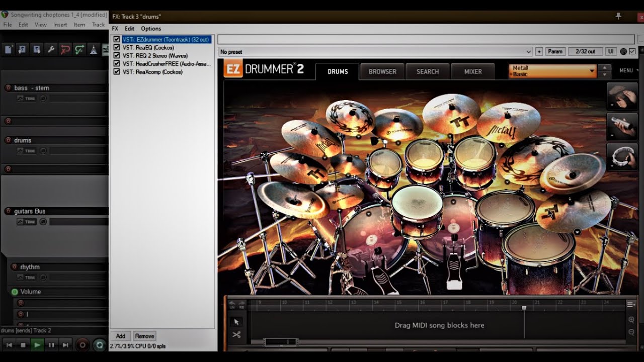
Task: Click the redo arrow in EZdrummer song track
Action: [x=242, y=304]
